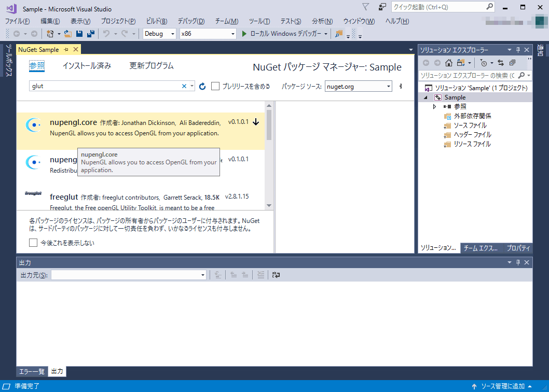The width and height of the screenshot is (549, 392).
Task: Collapse the Sample project node
Action: click(426, 97)
